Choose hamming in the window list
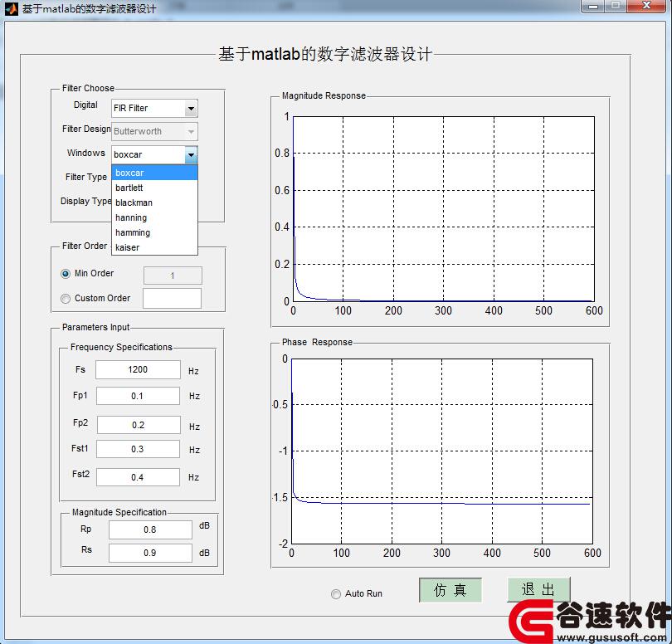Screen dimensions: 672x644 154,232
